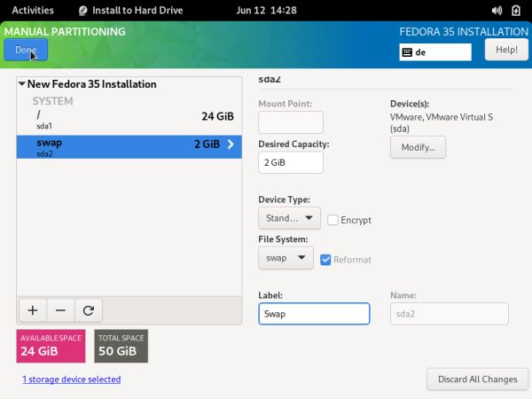Remove selected partition with minus icon
Viewport: 532px width, 399px height.
click(60, 310)
